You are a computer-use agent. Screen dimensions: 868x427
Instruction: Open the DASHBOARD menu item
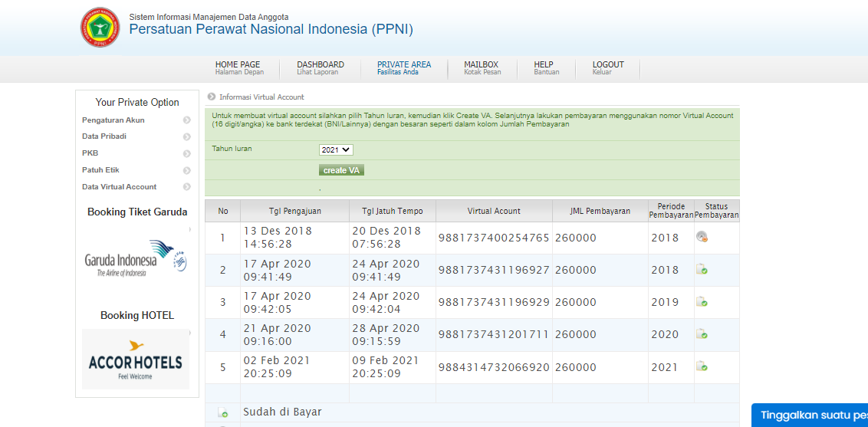(x=320, y=68)
